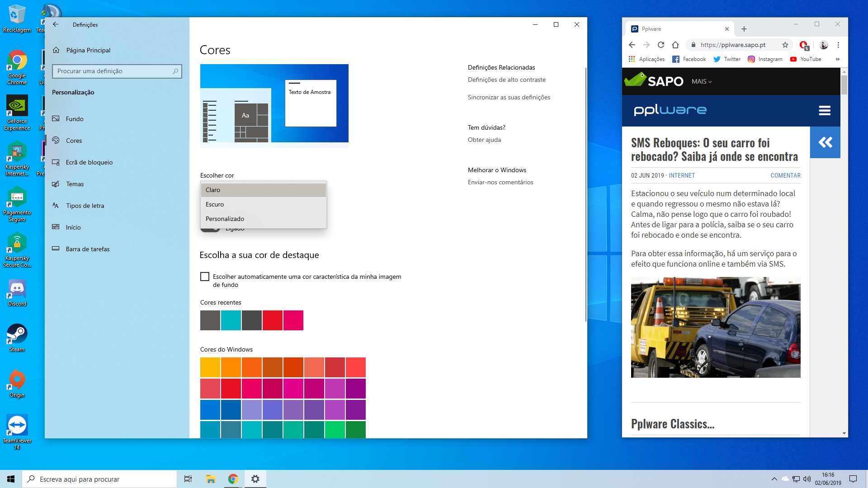Click the Twitter bookmark in the bookmarks bar
Viewport: 868px width, 488px height.
click(x=726, y=59)
